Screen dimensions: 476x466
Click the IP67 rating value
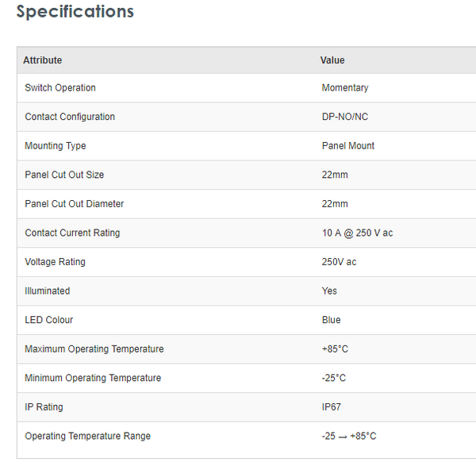click(332, 407)
